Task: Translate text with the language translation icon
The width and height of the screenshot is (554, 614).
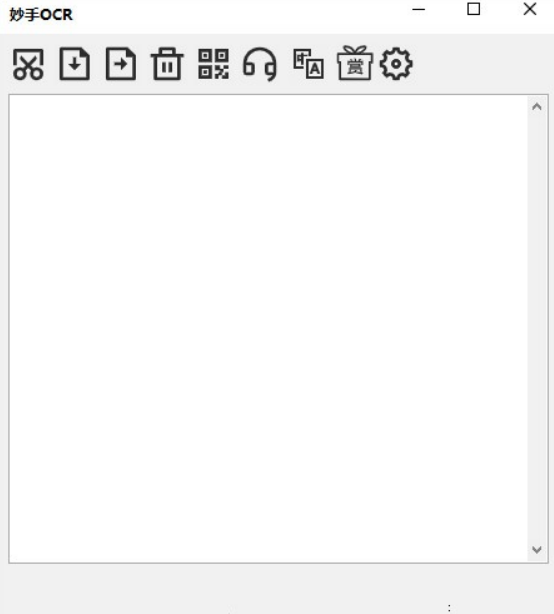Action: [309, 64]
